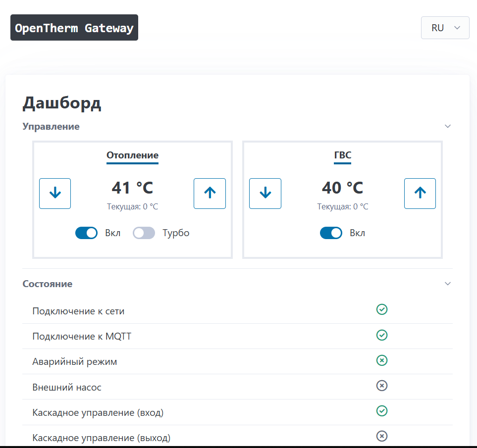Decrease the Отопление target temperature
This screenshot has width=477, height=448.
55,194
